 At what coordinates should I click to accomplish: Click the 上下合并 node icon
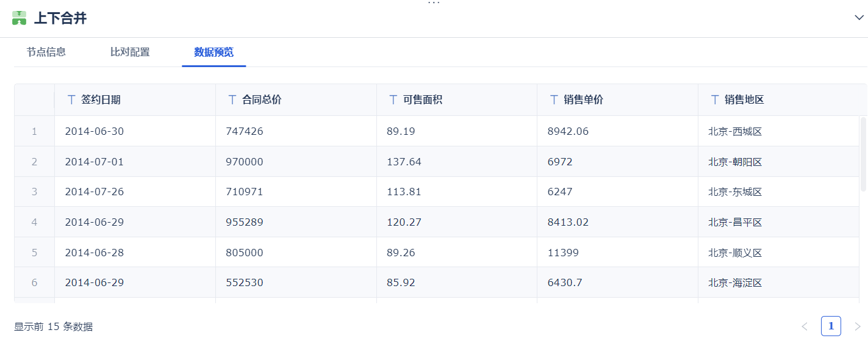click(19, 18)
